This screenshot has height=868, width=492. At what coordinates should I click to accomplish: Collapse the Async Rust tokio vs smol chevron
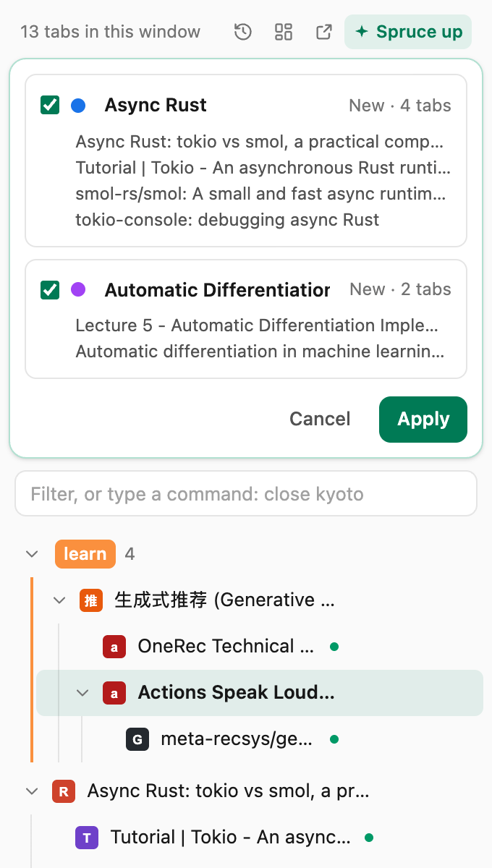pyautogui.click(x=32, y=791)
